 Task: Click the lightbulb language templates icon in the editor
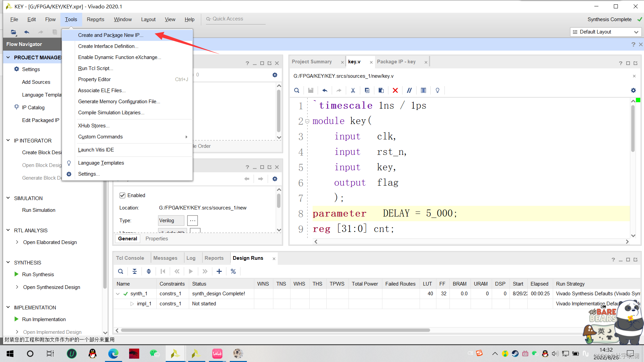(437, 90)
